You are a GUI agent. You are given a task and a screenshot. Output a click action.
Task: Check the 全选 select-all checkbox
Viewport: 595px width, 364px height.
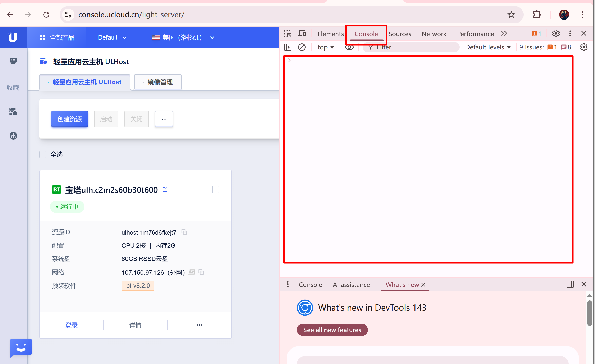pyautogui.click(x=43, y=155)
